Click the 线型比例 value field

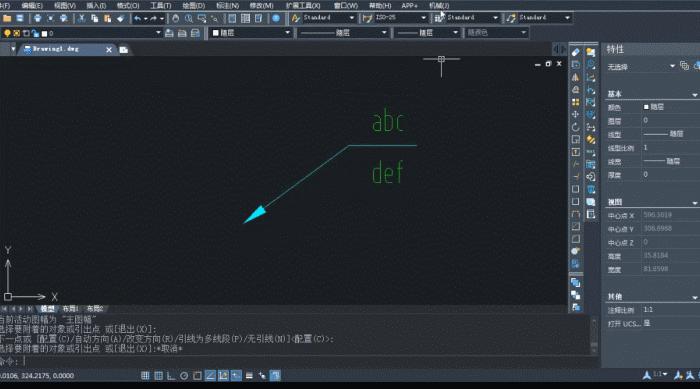[670, 148]
